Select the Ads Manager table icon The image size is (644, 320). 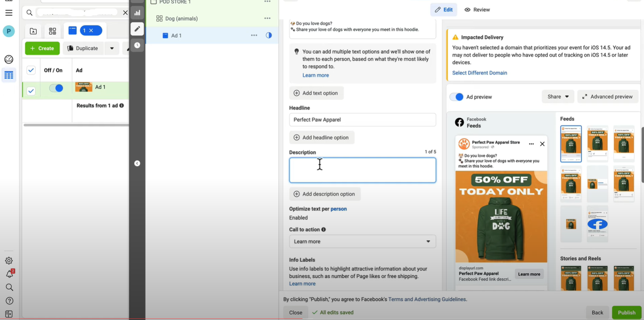[9, 75]
